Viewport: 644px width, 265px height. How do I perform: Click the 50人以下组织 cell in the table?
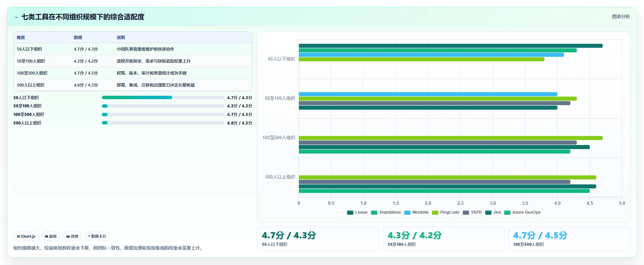(29, 49)
